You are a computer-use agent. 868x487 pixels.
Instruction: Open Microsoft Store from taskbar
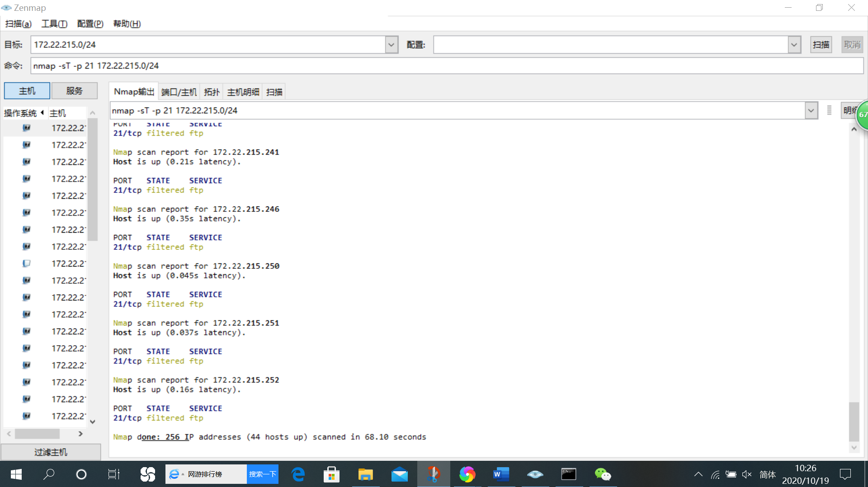332,474
